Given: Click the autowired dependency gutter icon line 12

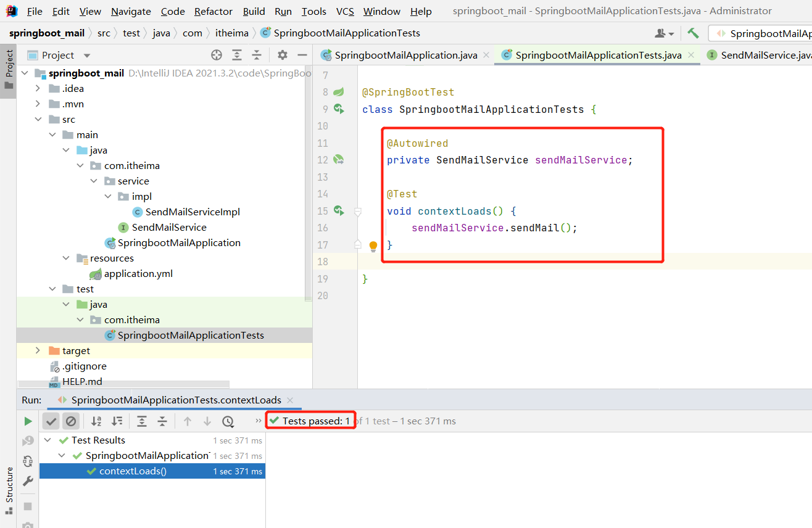Looking at the screenshot, I should [339, 160].
